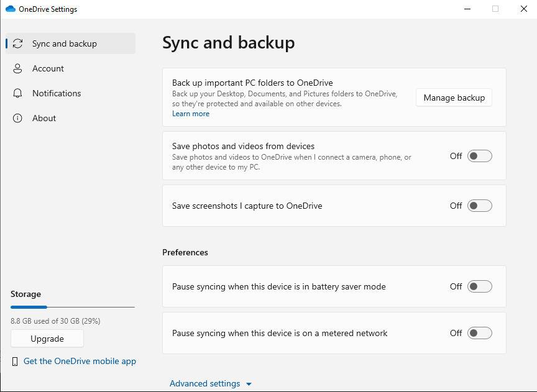The width and height of the screenshot is (537, 392).
Task: Click the sync arrows icon in sidebar
Action: coord(17,43)
